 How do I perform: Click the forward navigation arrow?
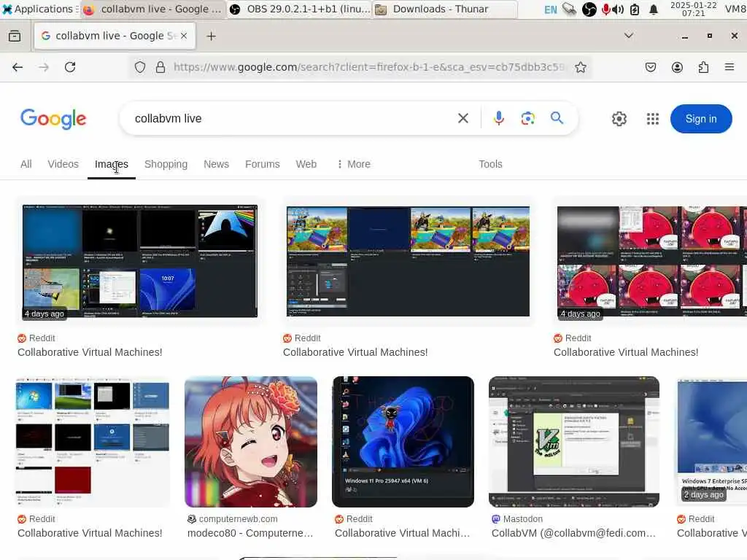tap(44, 67)
